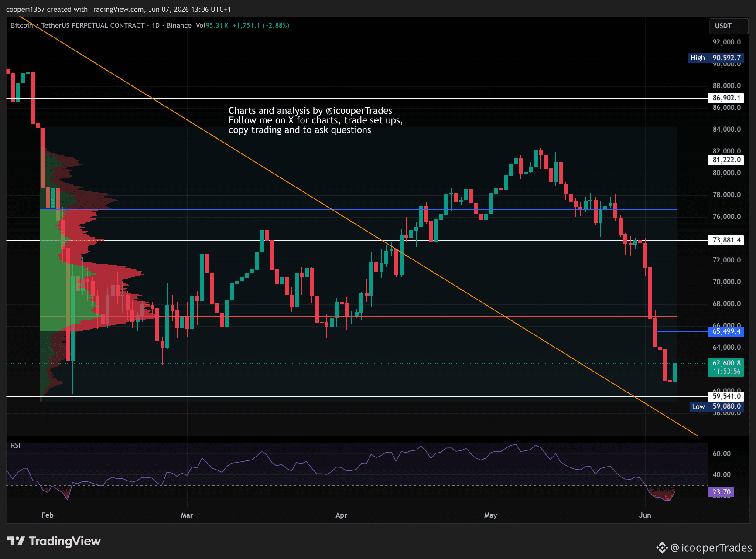Click the USDT currency button
The width and height of the screenshot is (756, 559).
pos(729,26)
